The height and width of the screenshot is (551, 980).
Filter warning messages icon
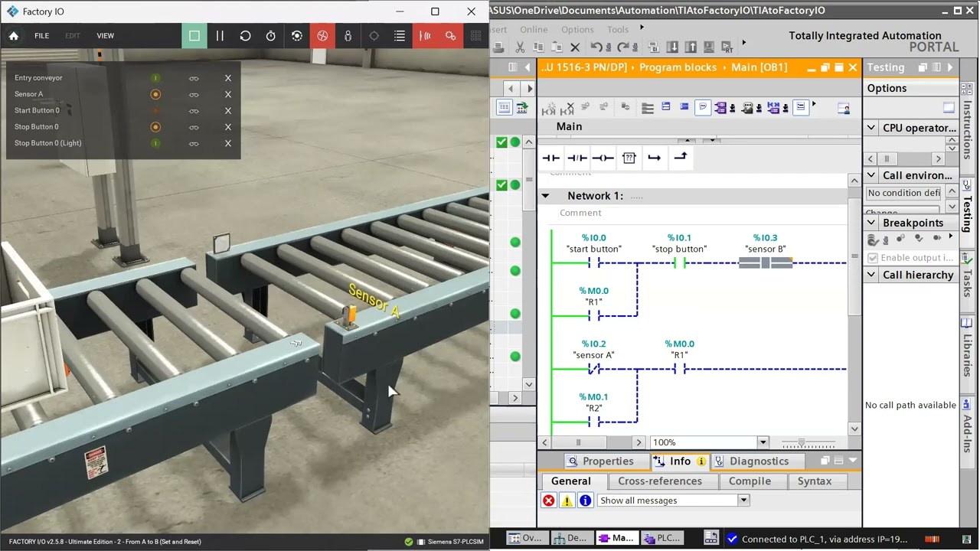[x=567, y=500]
